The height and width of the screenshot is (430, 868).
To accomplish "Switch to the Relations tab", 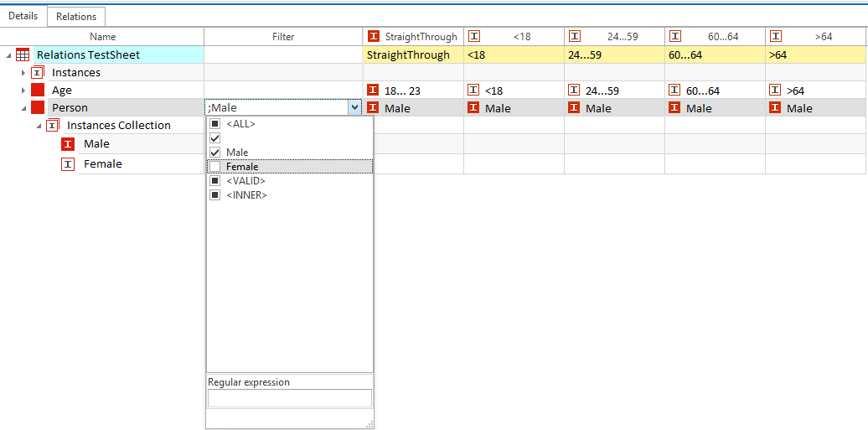I will click(76, 17).
